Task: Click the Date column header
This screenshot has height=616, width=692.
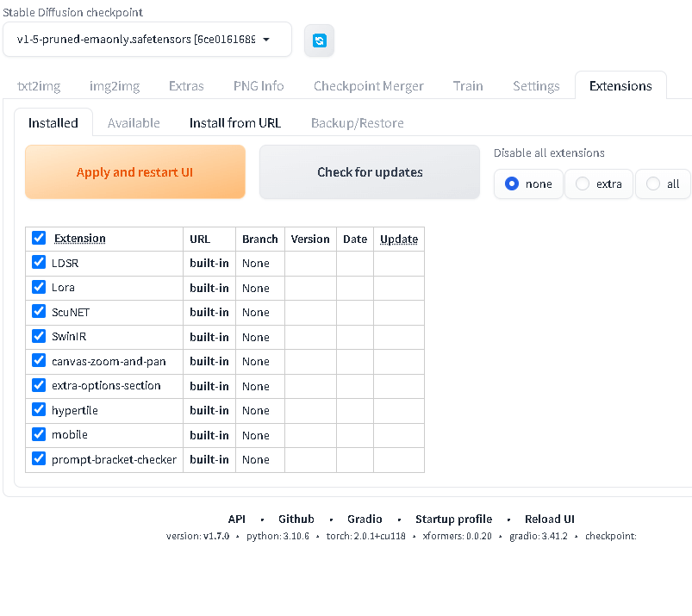Action: coord(355,240)
